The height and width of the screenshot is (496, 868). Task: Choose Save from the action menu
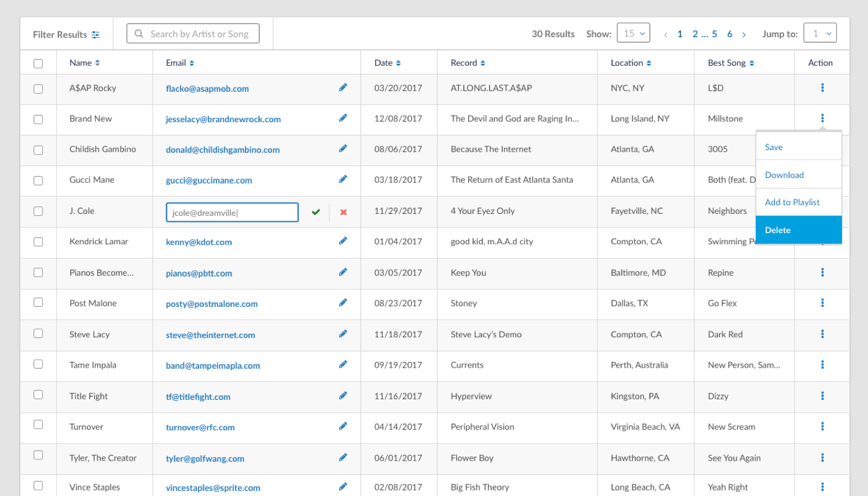[799, 147]
